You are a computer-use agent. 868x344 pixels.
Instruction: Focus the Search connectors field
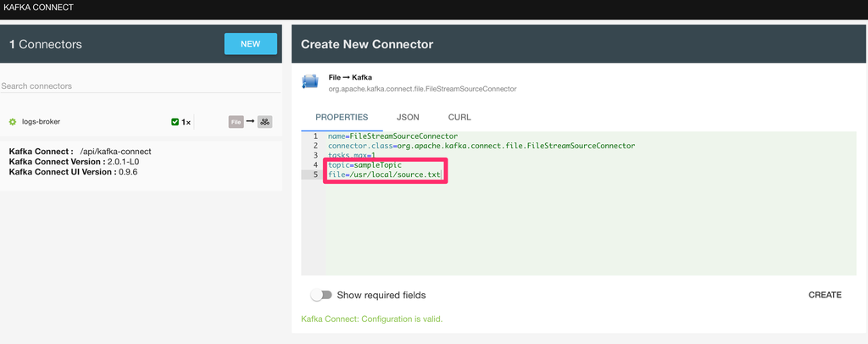(142, 86)
